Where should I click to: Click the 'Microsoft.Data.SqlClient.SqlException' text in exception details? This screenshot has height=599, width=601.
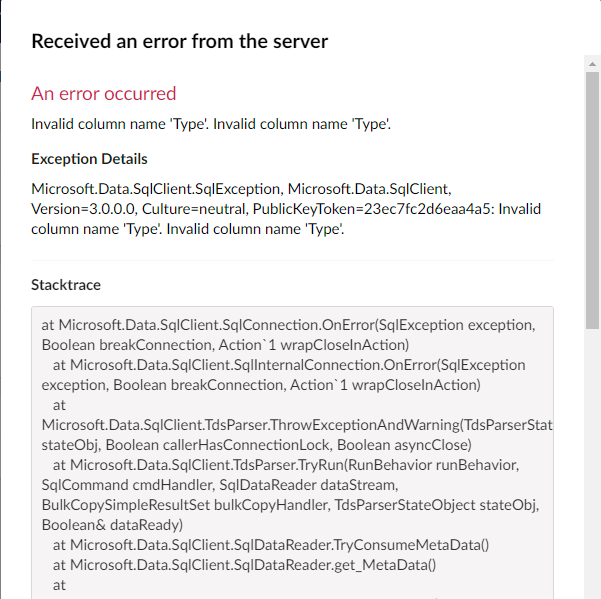157,189
